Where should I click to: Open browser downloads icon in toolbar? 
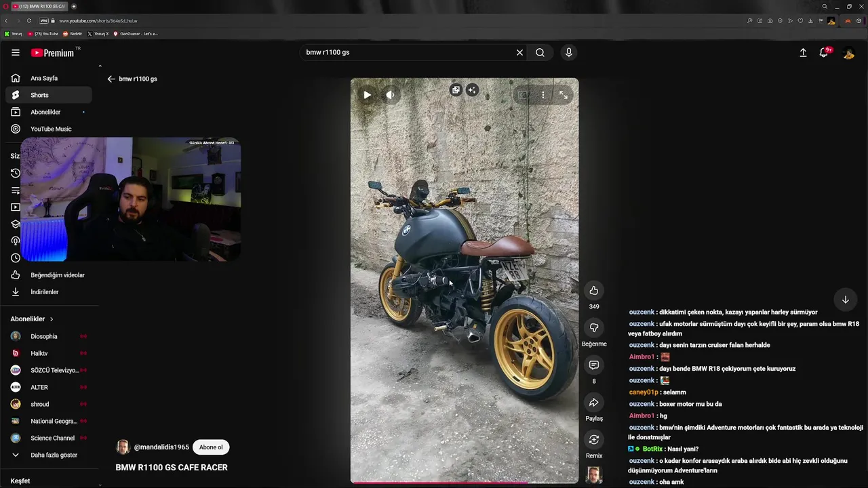click(x=810, y=21)
